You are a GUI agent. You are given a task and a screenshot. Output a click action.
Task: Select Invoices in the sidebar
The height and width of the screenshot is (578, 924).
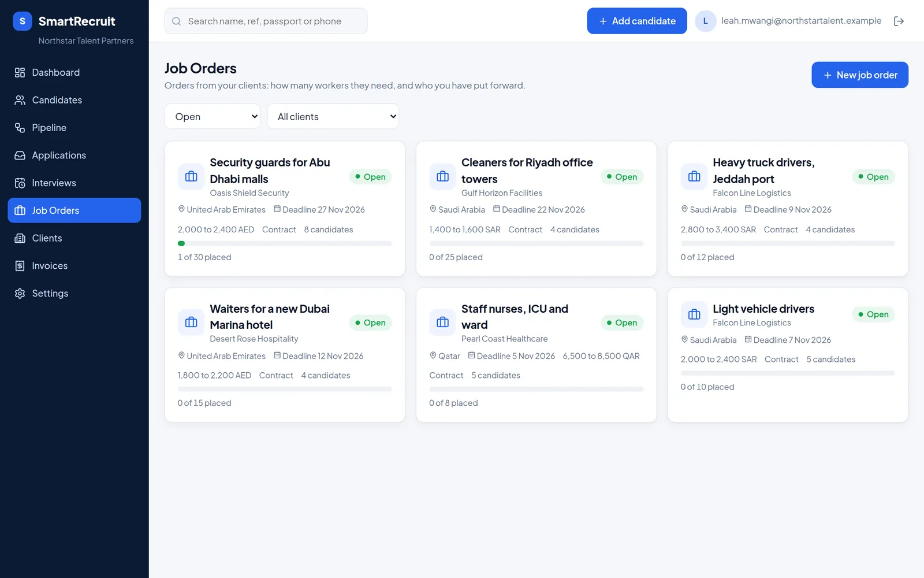click(x=74, y=266)
